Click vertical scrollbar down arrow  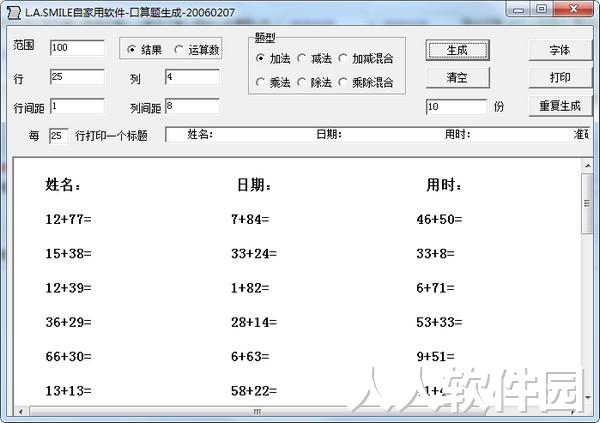[x=587, y=397]
